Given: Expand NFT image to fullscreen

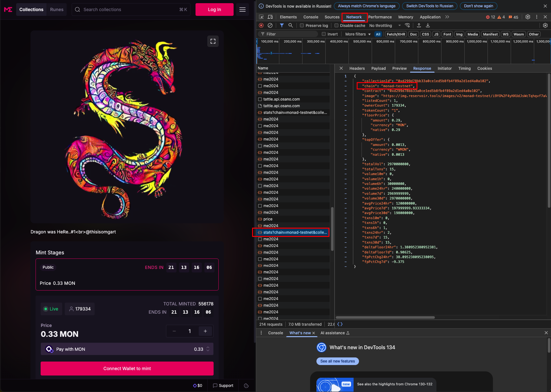Looking at the screenshot, I should pos(213,41).
